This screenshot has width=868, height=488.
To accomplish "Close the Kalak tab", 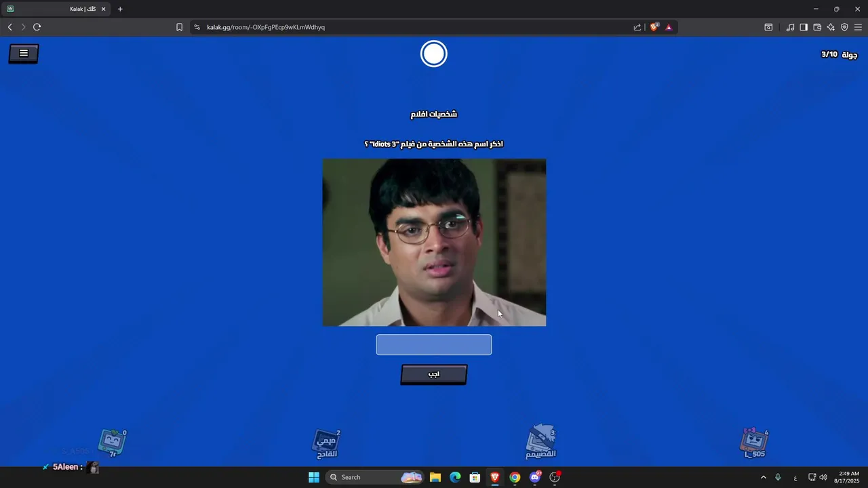I will [x=103, y=9].
